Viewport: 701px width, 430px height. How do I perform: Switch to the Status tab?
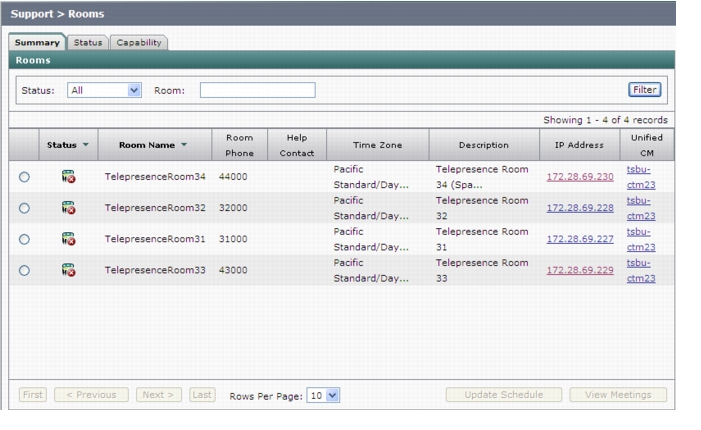click(88, 42)
